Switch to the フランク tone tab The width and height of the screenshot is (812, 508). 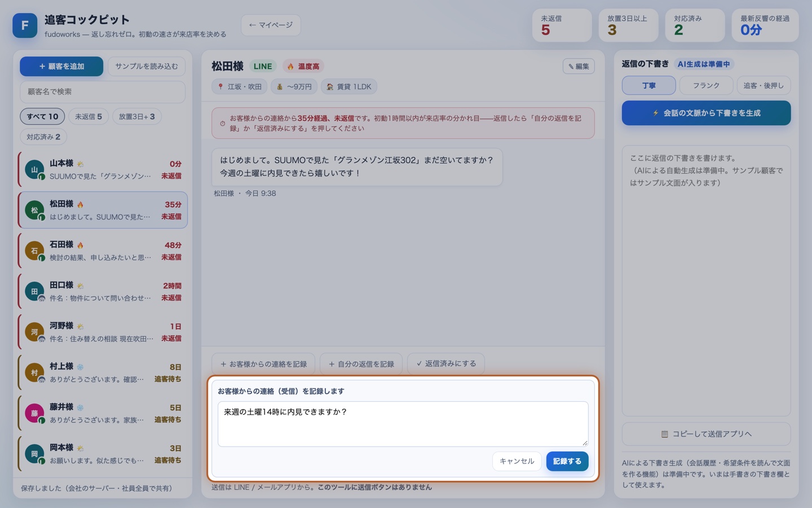(706, 85)
